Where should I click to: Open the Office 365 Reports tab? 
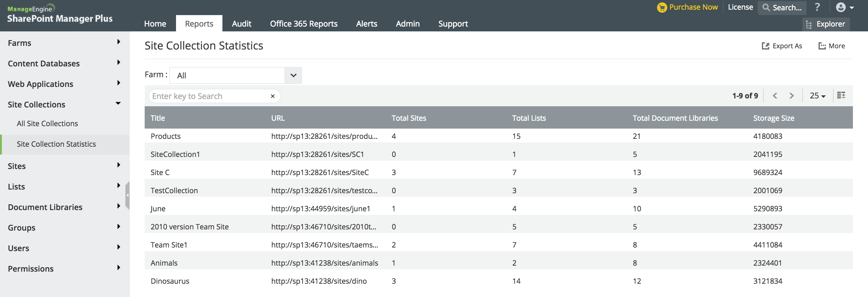(303, 24)
